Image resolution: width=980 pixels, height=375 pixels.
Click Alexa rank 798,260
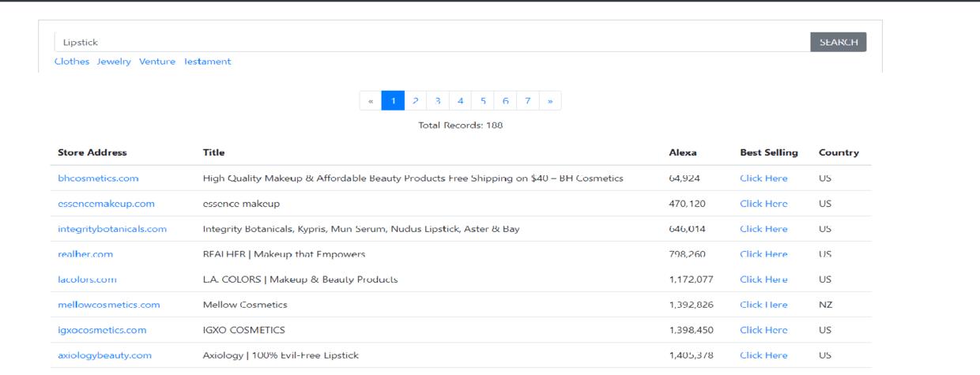(x=687, y=254)
